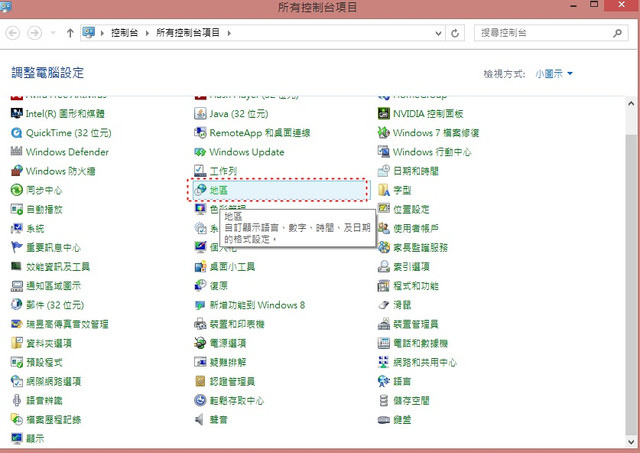Image resolution: width=640 pixels, height=453 pixels.
Task: Open 桌面小工具 gadgets icon
Action: tap(200, 267)
